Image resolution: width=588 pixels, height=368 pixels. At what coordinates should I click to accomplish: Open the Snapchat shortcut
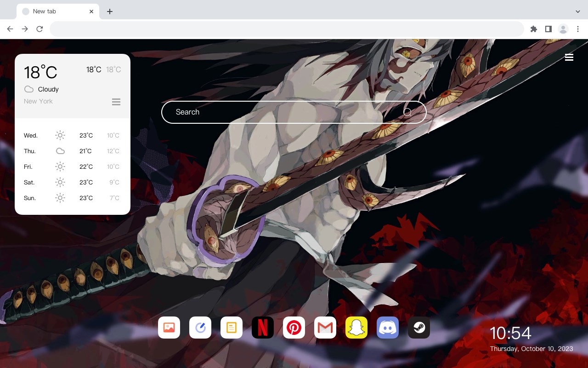point(356,328)
